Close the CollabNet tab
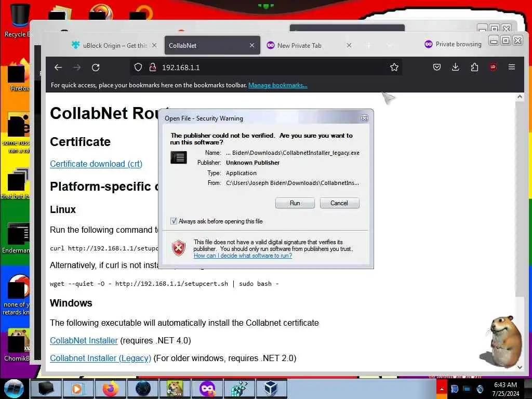Screen dimensions: 532x399 tap(252, 45)
